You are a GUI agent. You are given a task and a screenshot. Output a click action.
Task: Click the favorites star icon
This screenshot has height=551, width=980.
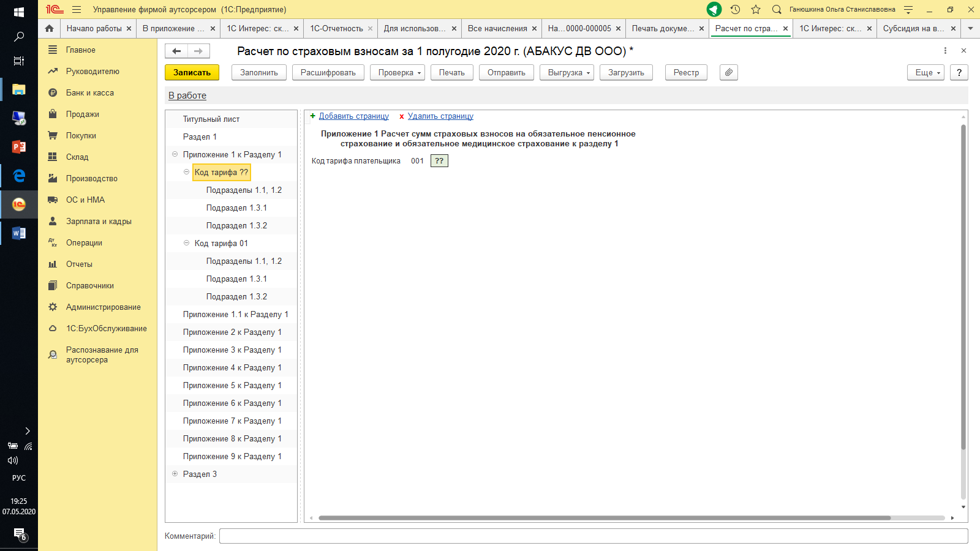(x=756, y=9)
